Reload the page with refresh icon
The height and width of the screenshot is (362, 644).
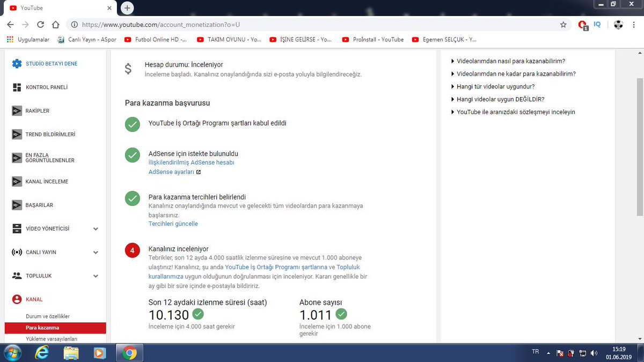click(40, 25)
